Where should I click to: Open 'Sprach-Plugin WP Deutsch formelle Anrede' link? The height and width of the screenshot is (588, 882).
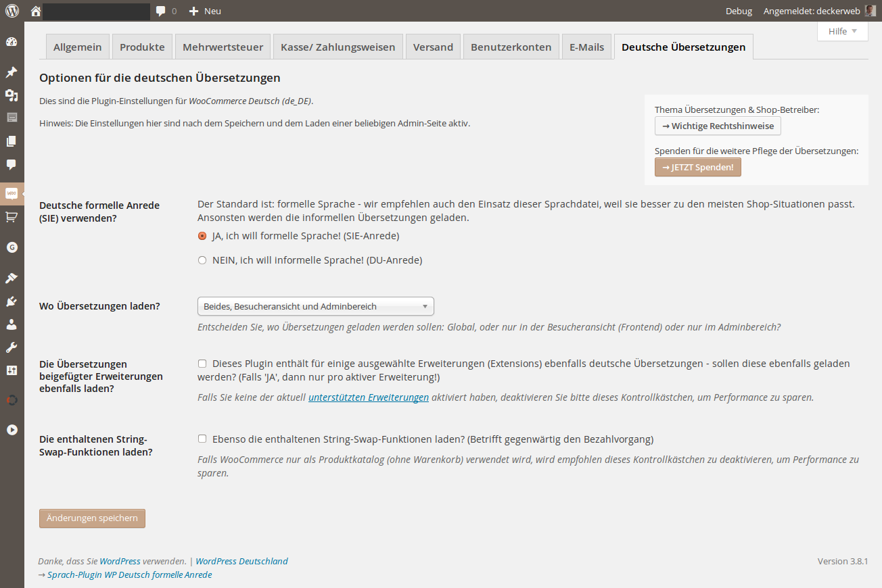130,574
